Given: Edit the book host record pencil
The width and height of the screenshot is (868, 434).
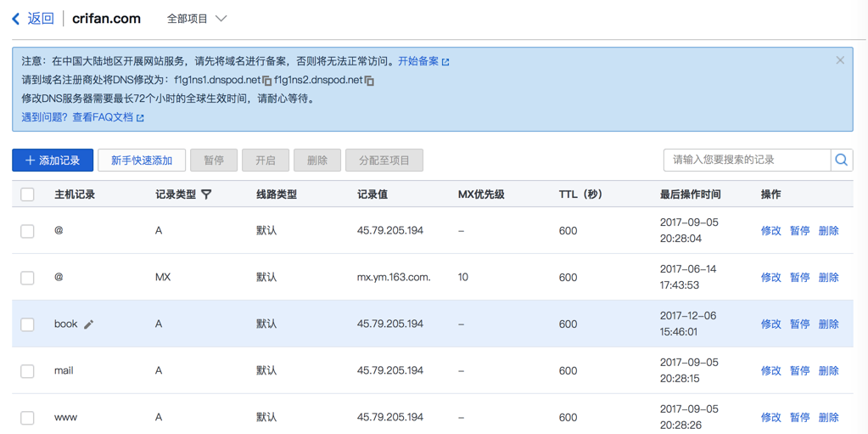Looking at the screenshot, I should (88, 324).
